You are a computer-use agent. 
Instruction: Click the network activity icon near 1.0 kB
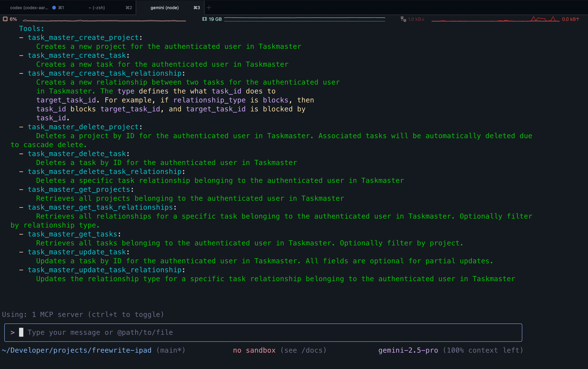click(403, 19)
